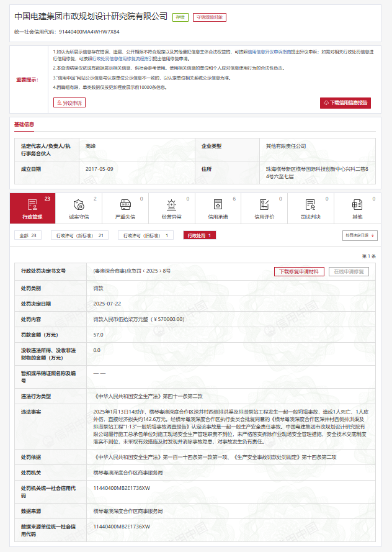Open the 信用承诺 document icon
The image size is (392, 552).
click(218, 204)
